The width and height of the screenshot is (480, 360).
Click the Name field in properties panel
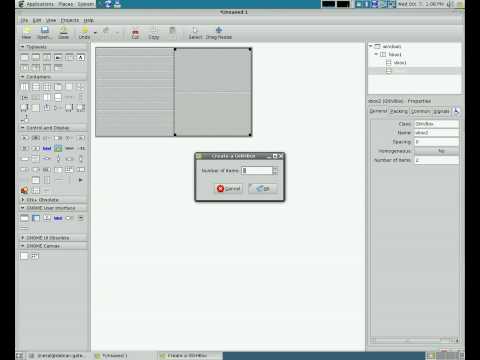click(436, 133)
